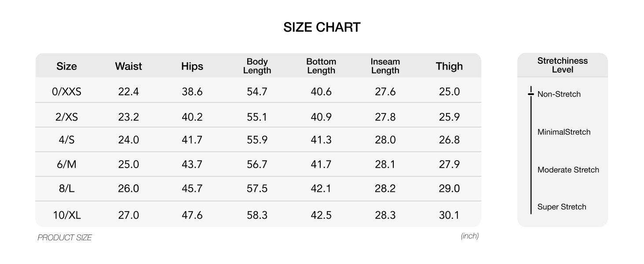Image resolution: width=644 pixels, height=264 pixels.
Task: Click the SIZE CHART title
Action: coord(322,27)
